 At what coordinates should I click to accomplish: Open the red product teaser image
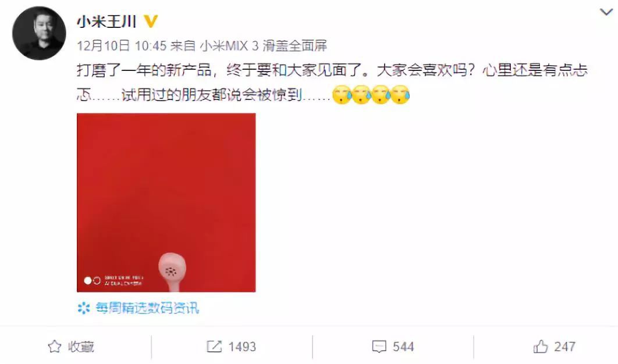click(x=166, y=202)
